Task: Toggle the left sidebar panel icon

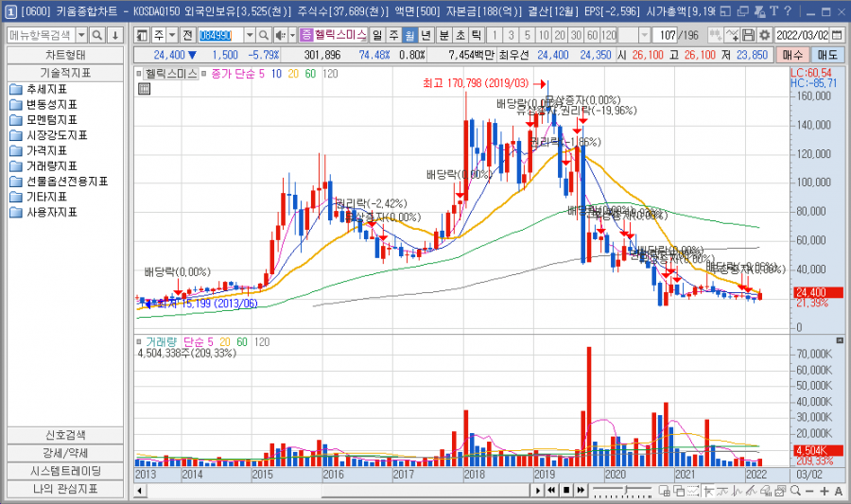Action: pos(142,35)
